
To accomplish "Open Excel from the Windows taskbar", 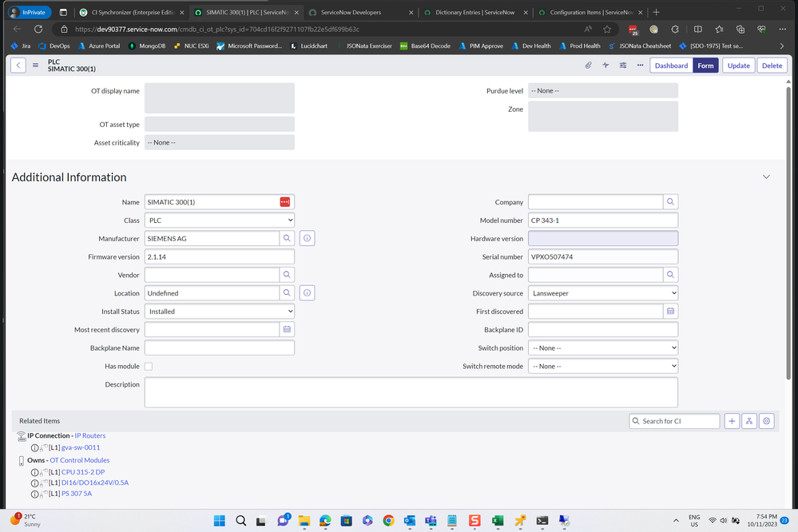I will [x=497, y=520].
